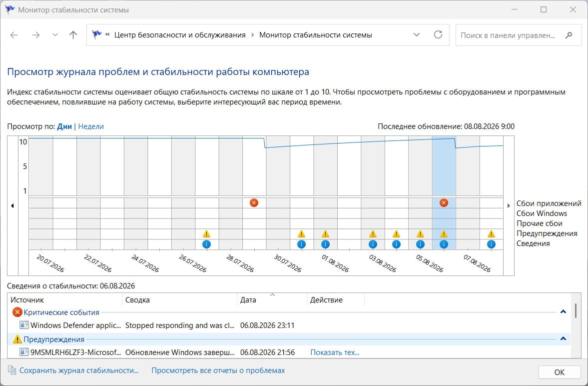
Task: Click the Сбои Windows chart row label
Action: [542, 213]
